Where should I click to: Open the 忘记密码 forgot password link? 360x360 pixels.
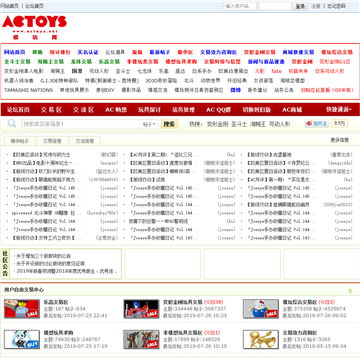(336, 6)
